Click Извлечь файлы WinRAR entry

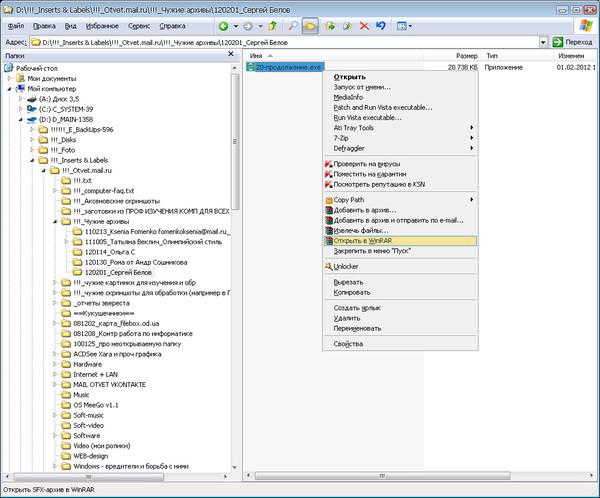coord(400,230)
